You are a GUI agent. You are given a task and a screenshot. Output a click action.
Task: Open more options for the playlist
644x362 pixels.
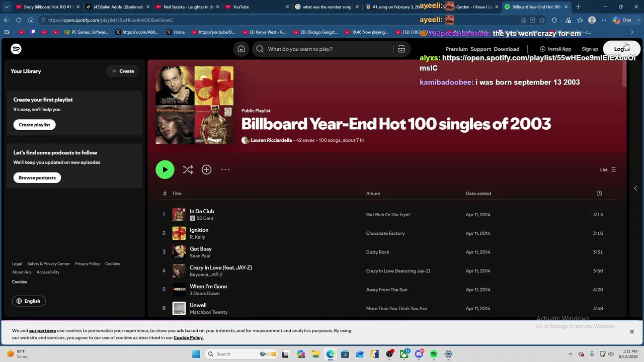[225, 169]
